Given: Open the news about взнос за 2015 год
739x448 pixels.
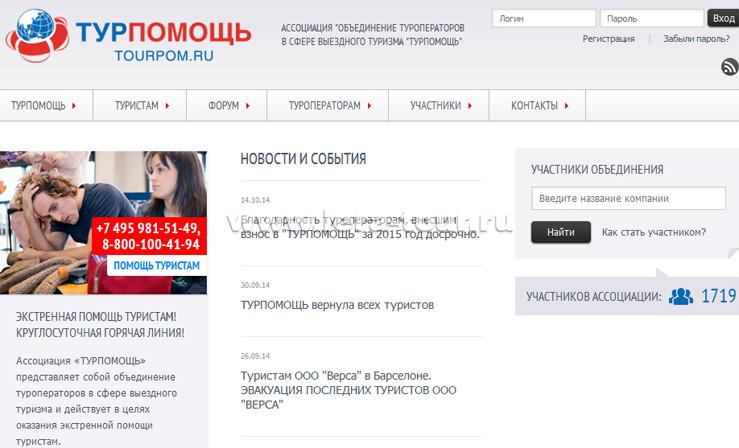Looking at the screenshot, I should click(x=360, y=227).
